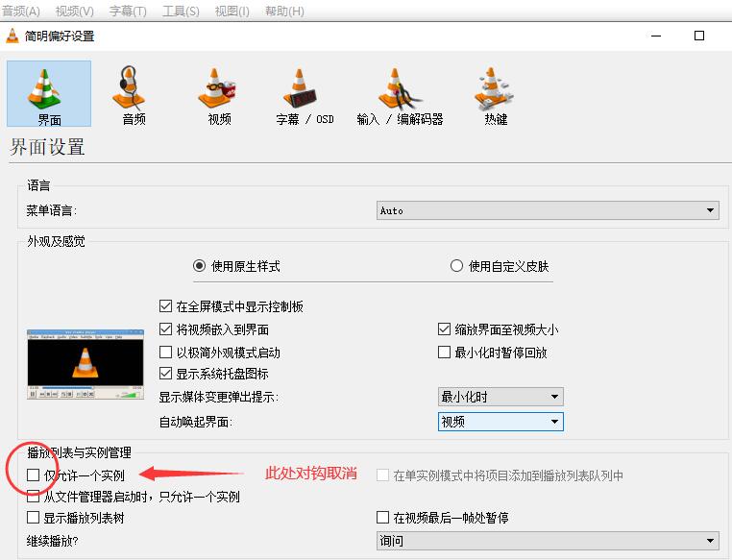Click the VLC cone icon in title bar
This screenshot has width=732, height=560.
[x=12, y=36]
